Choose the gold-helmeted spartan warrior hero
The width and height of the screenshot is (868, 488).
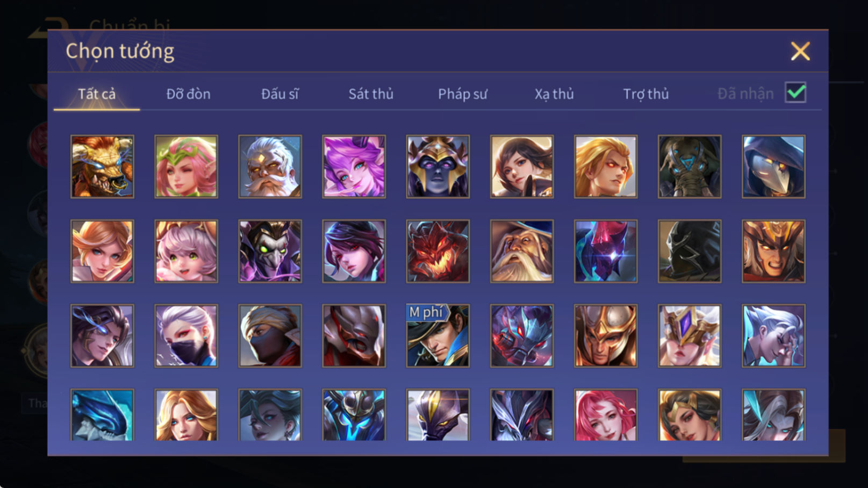605,336
